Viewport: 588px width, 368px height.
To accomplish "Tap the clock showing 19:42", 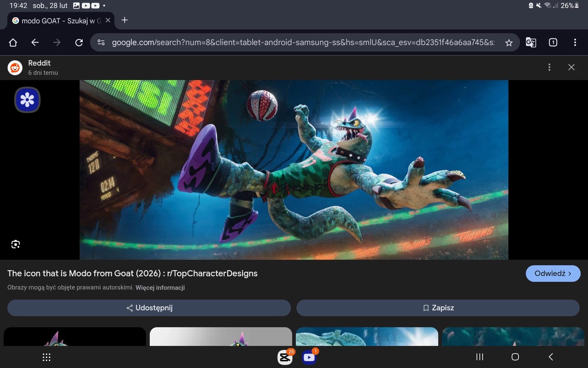I will (18, 6).
